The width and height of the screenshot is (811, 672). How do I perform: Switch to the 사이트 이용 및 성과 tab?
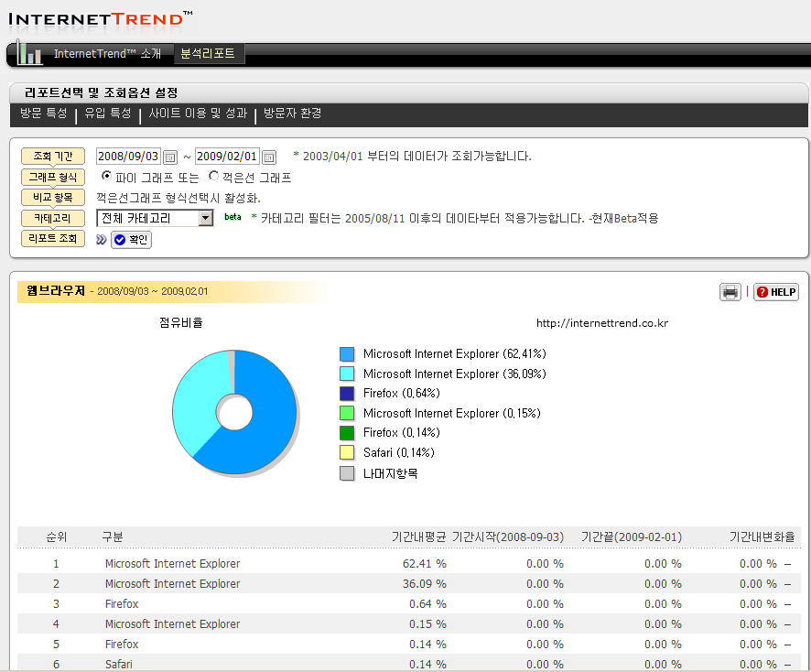click(x=198, y=114)
